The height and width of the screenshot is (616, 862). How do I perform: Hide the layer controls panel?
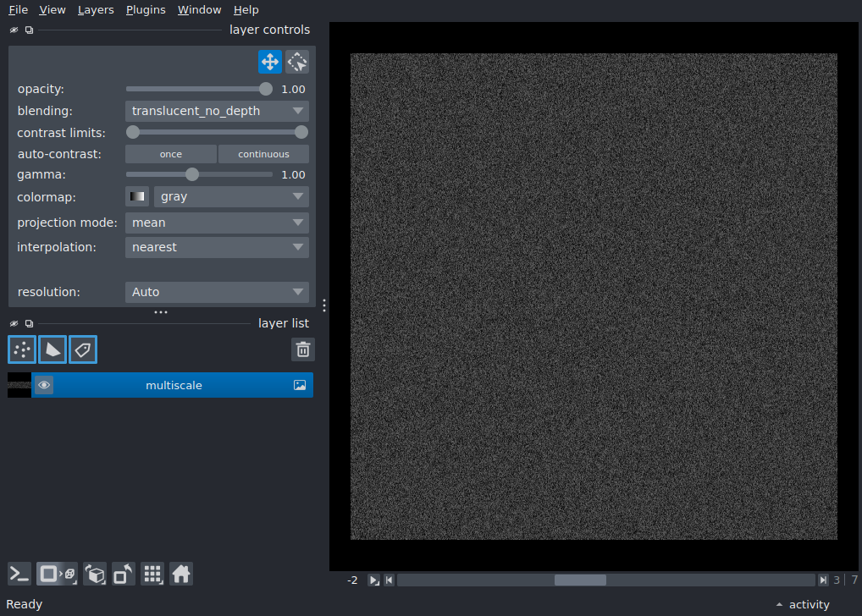tap(14, 30)
